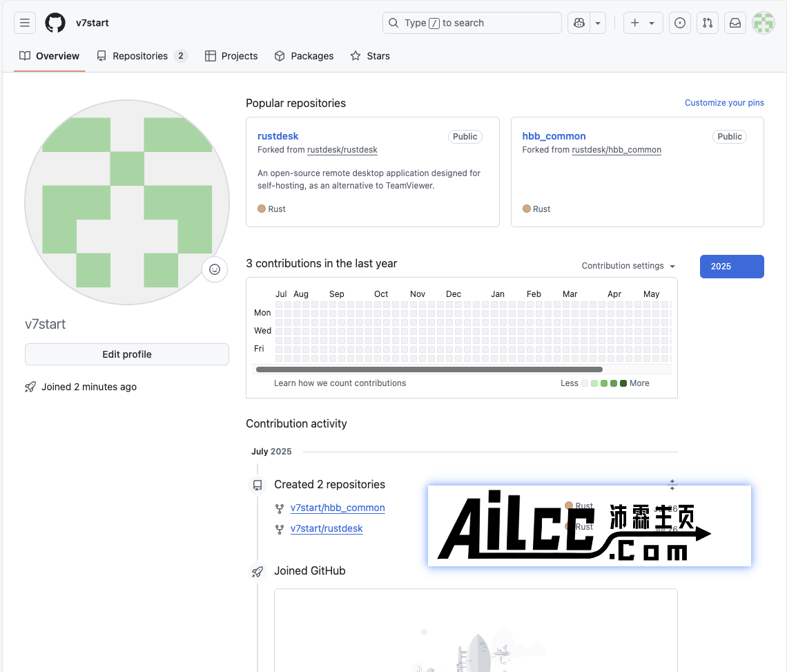Switch to the Projects tab

point(231,56)
